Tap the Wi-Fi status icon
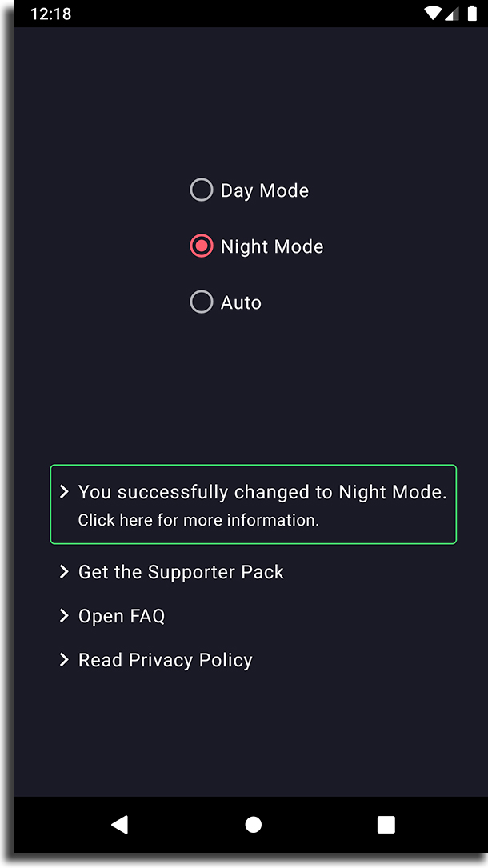The height and width of the screenshot is (868, 488). (431, 14)
